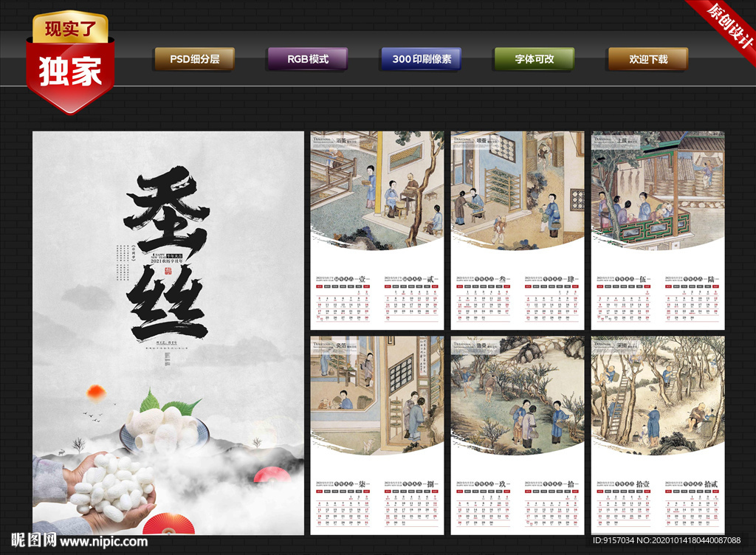Click the PSD细分层 button

coord(194,59)
